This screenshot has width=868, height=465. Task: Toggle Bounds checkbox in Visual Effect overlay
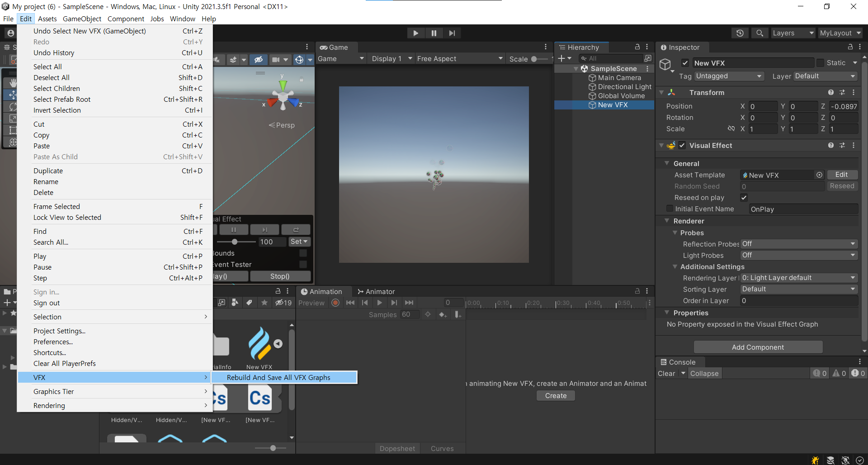tap(303, 253)
